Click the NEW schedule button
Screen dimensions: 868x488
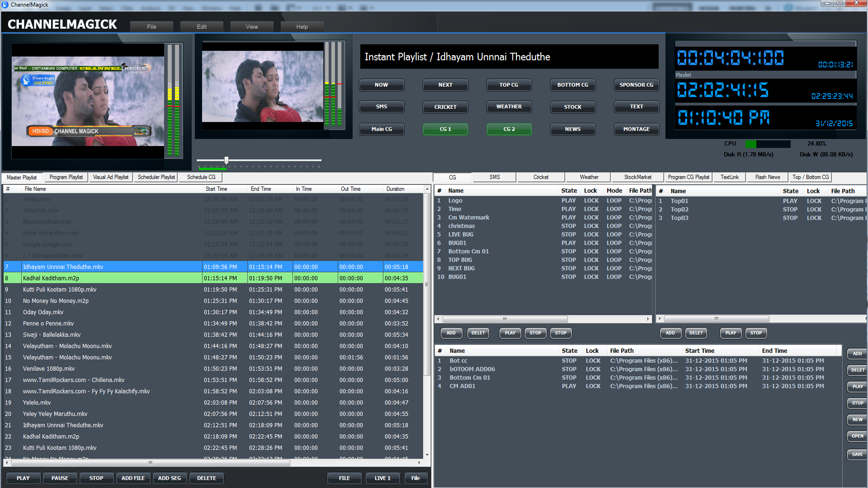(857, 420)
